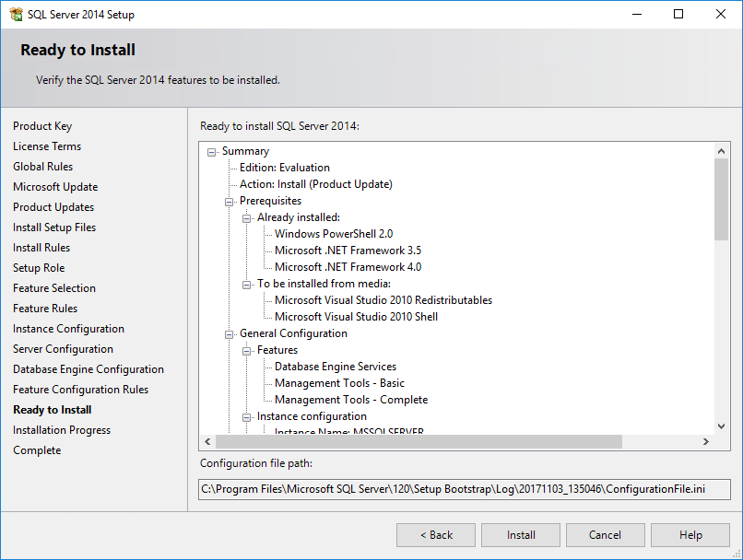
Task: Select the Product Key step
Action: tap(42, 126)
